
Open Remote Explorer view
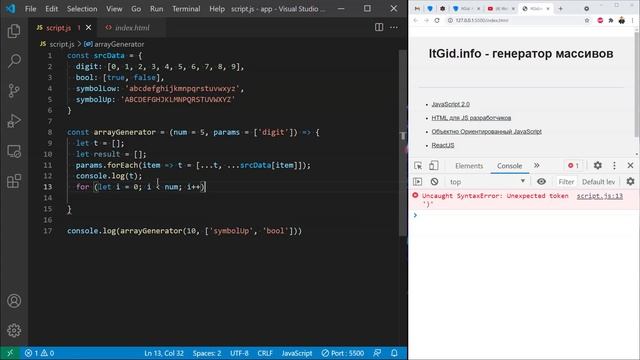pos(14,151)
